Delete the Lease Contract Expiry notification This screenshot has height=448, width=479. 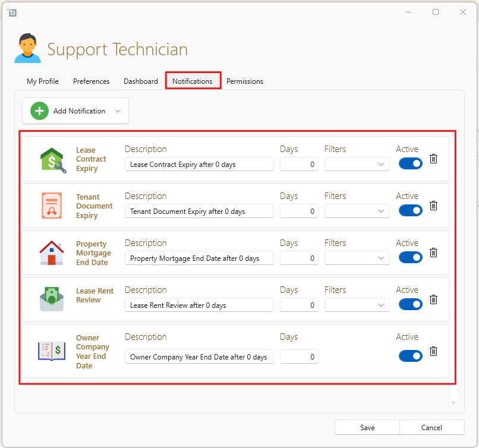click(x=434, y=159)
